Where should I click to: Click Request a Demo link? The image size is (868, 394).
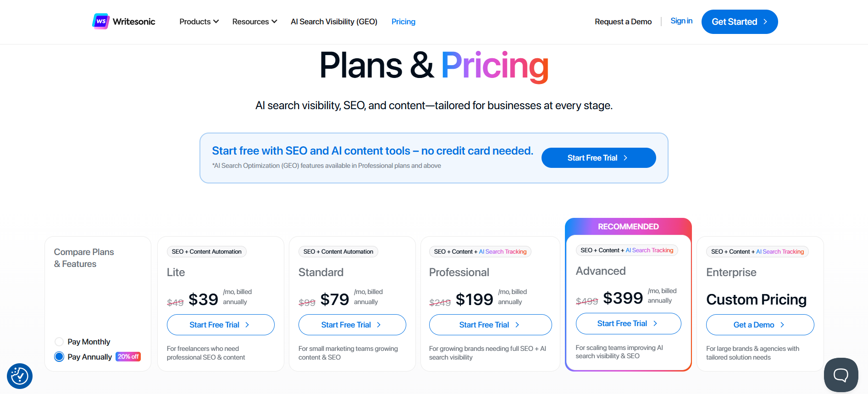click(623, 22)
